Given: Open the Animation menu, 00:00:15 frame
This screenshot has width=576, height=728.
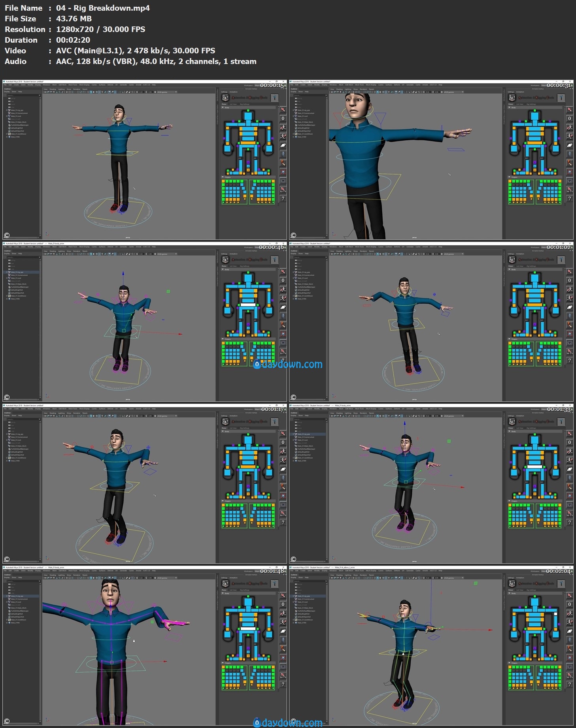Looking at the screenshot, I should (234, 92).
